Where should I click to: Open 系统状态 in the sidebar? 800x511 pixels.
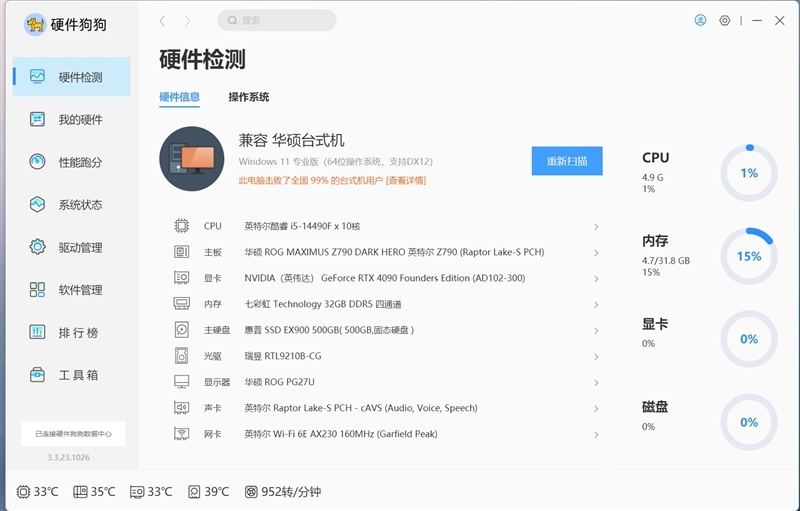coord(71,205)
